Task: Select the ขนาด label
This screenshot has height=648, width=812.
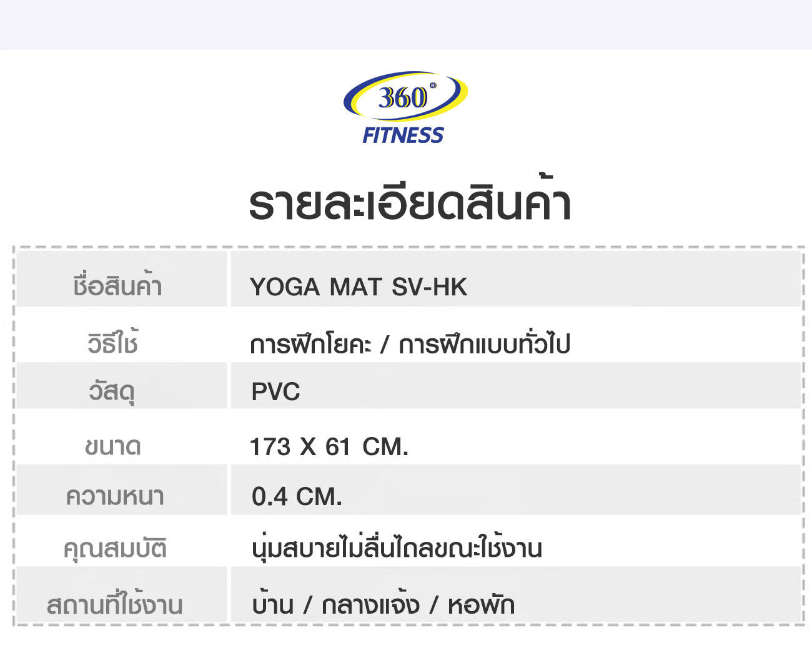Action: (113, 447)
